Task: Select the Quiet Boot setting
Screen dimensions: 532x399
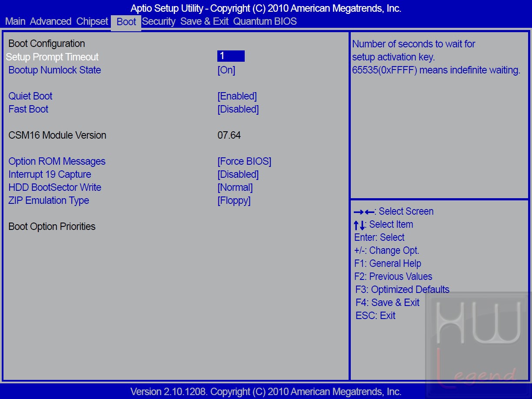Action: click(30, 96)
